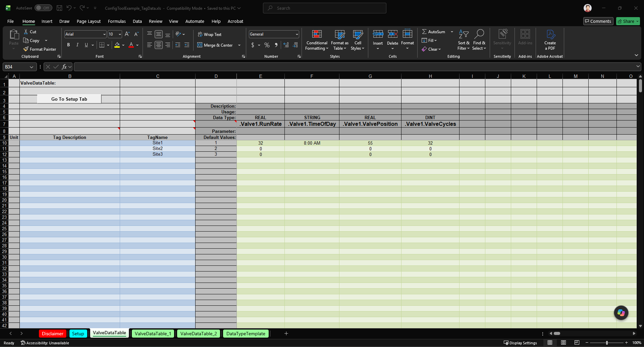Screen dimensions: 644x347
Task: Click the Undo icon
Action: coord(69,8)
